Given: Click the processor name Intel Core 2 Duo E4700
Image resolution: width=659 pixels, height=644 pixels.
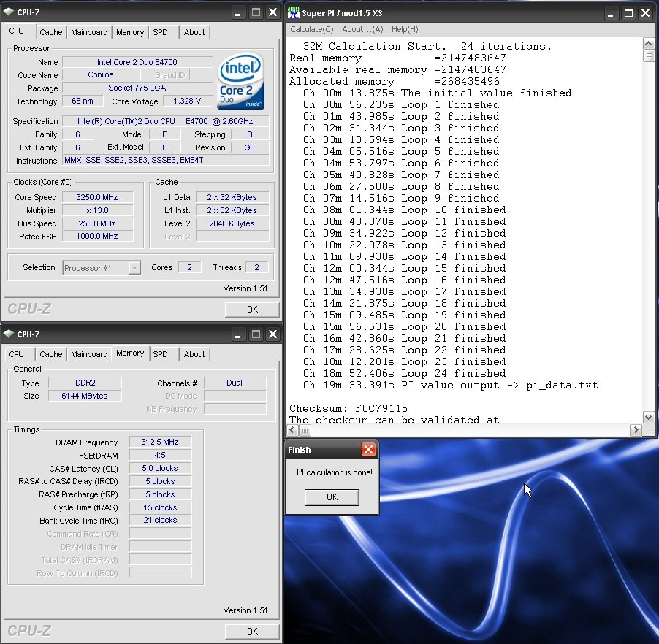Looking at the screenshot, I should pyautogui.click(x=137, y=62).
